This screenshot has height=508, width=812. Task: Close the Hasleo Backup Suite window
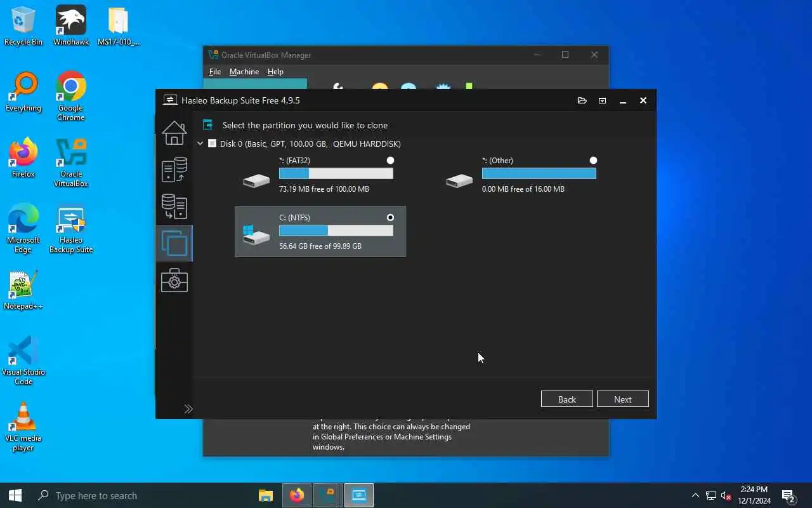point(643,100)
